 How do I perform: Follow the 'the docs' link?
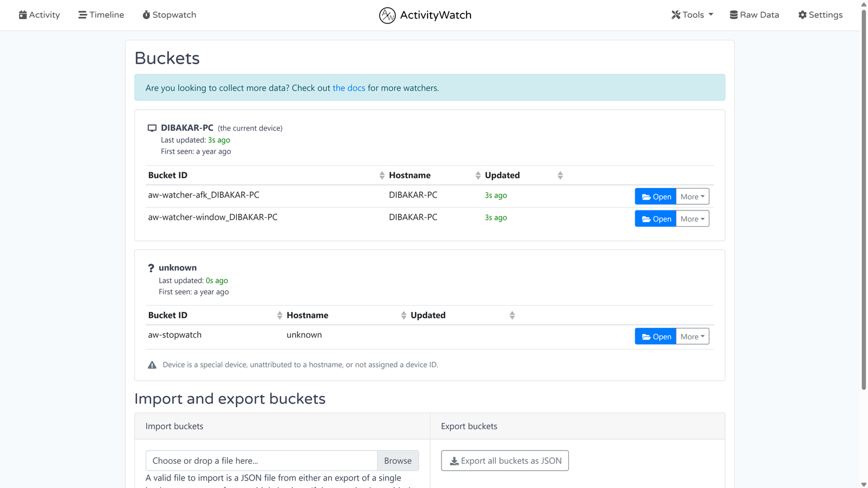349,88
